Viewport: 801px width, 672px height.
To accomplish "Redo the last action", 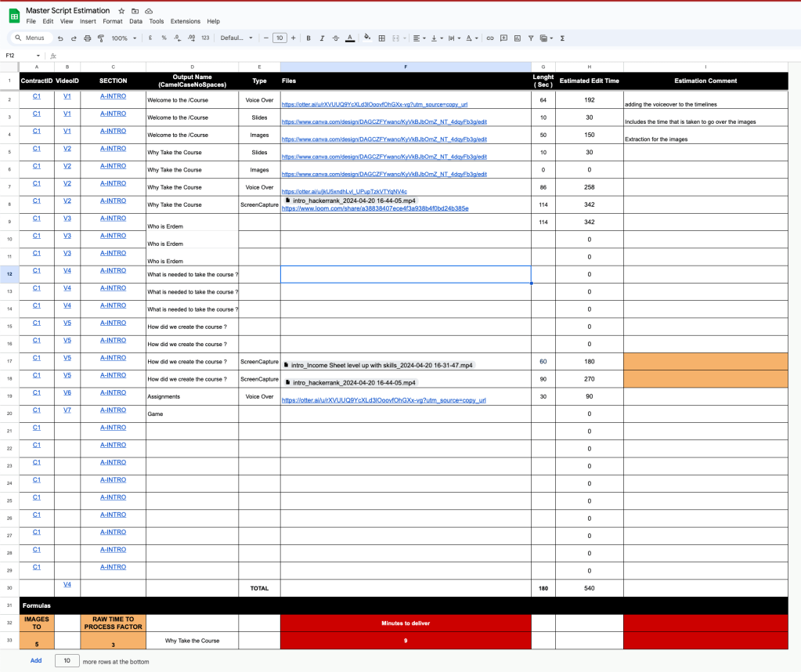I will tap(74, 38).
